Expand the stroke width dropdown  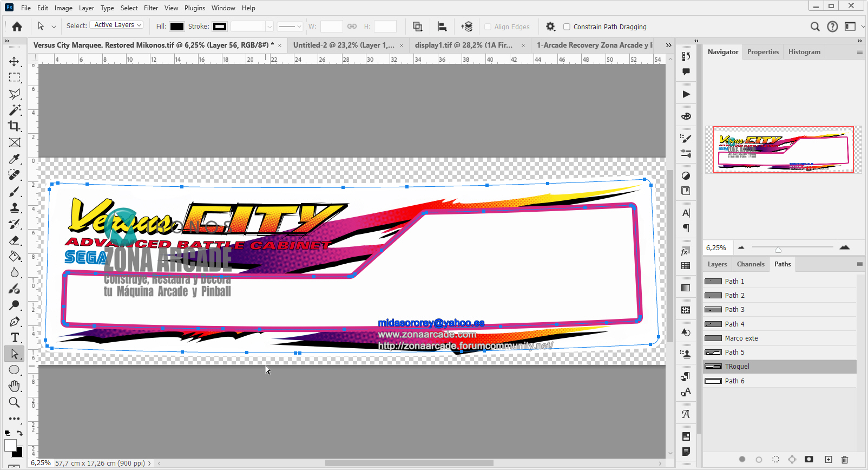[269, 27]
